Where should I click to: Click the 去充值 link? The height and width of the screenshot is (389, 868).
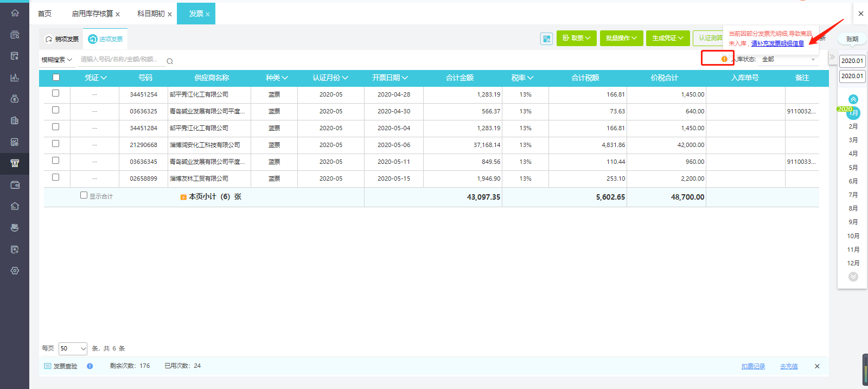(x=789, y=367)
